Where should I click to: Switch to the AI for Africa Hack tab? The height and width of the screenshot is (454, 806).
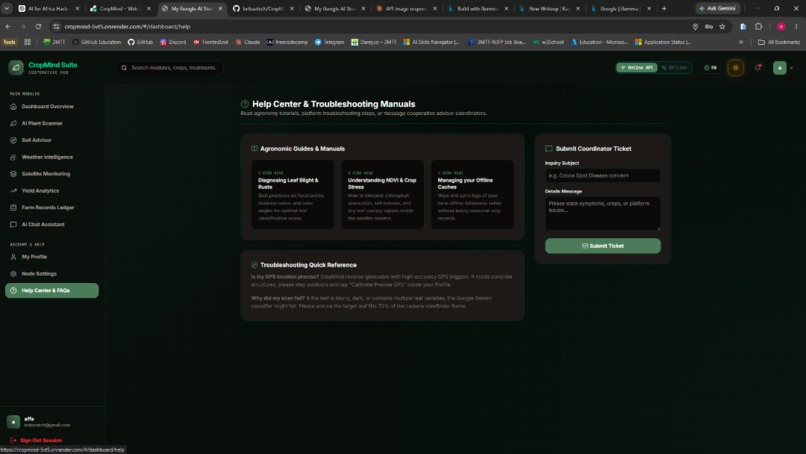pyautogui.click(x=49, y=9)
